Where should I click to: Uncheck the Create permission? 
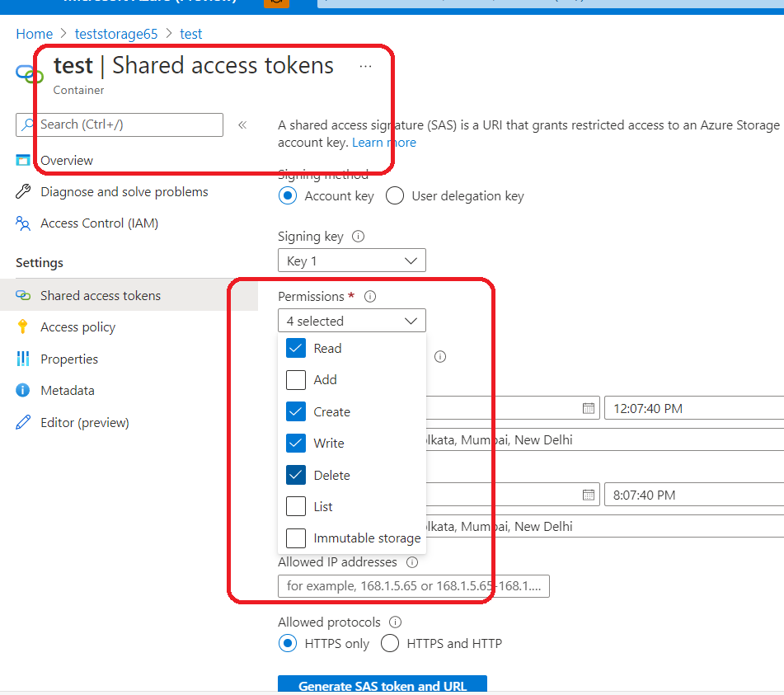[x=296, y=411]
